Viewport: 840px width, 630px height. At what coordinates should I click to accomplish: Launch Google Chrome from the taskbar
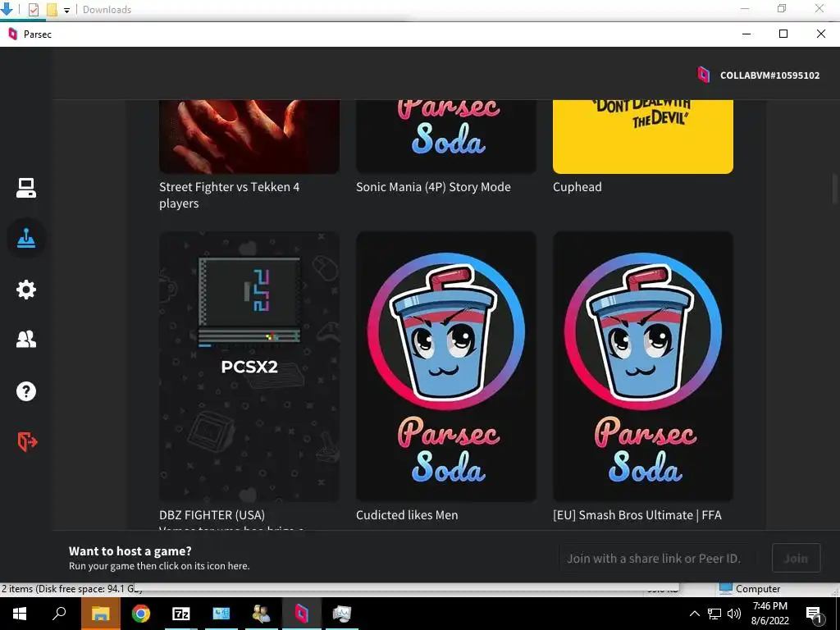(140, 614)
